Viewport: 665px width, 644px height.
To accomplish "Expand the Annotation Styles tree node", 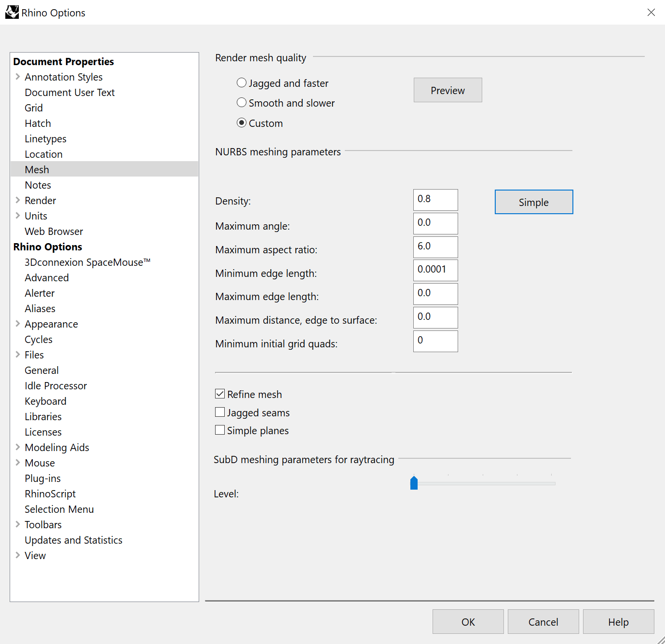I will coord(18,77).
